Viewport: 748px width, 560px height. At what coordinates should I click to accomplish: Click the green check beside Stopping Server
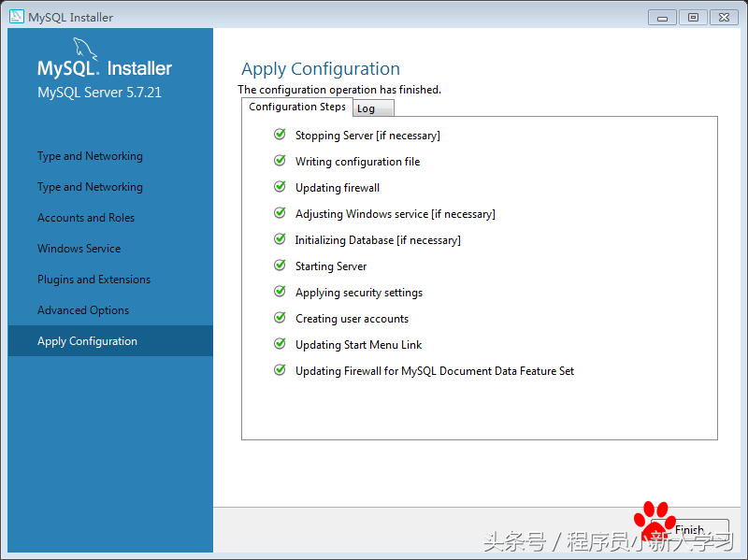pos(279,134)
